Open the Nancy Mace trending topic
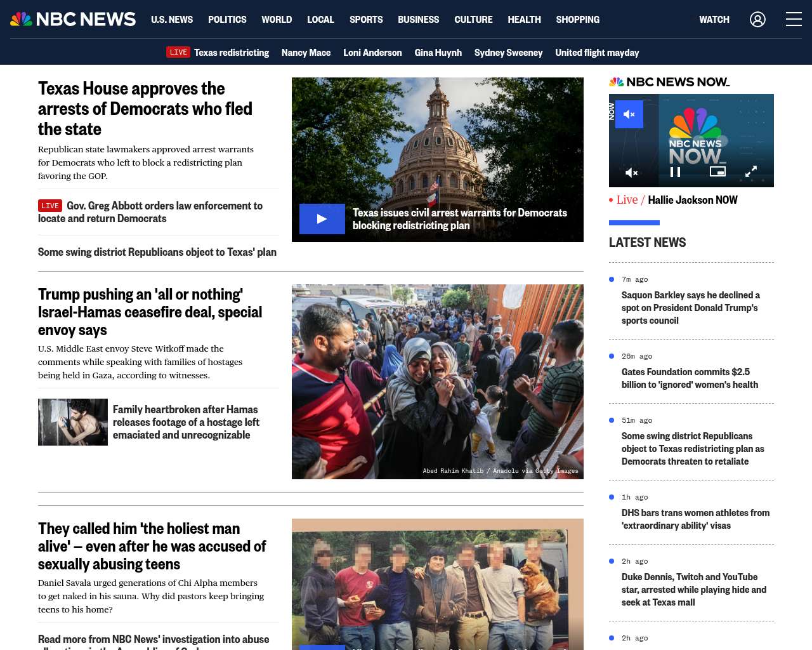The width and height of the screenshot is (812, 650). pos(306,53)
